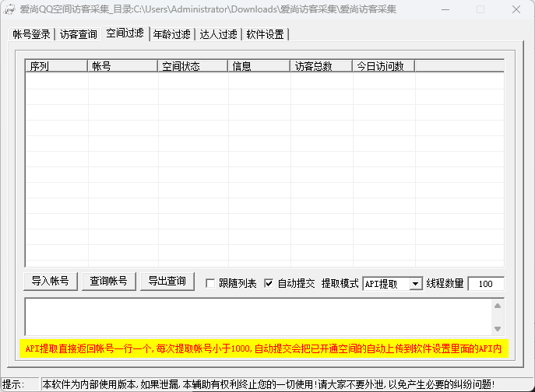Go to the 达人过滤 tab

tap(218, 34)
